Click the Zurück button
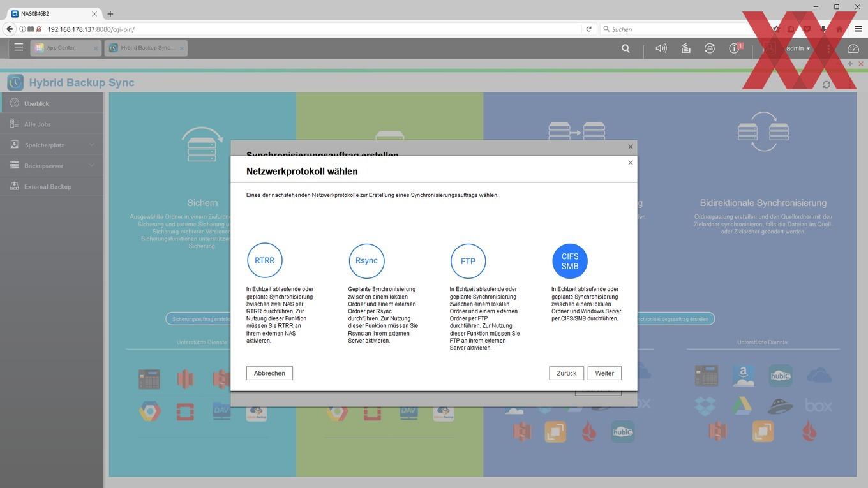868x488 pixels. pos(566,373)
